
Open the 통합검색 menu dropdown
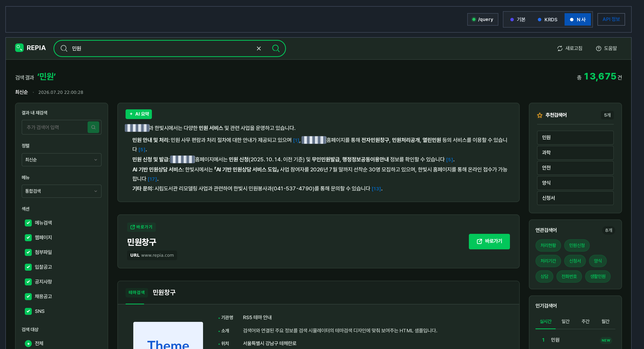pos(61,191)
